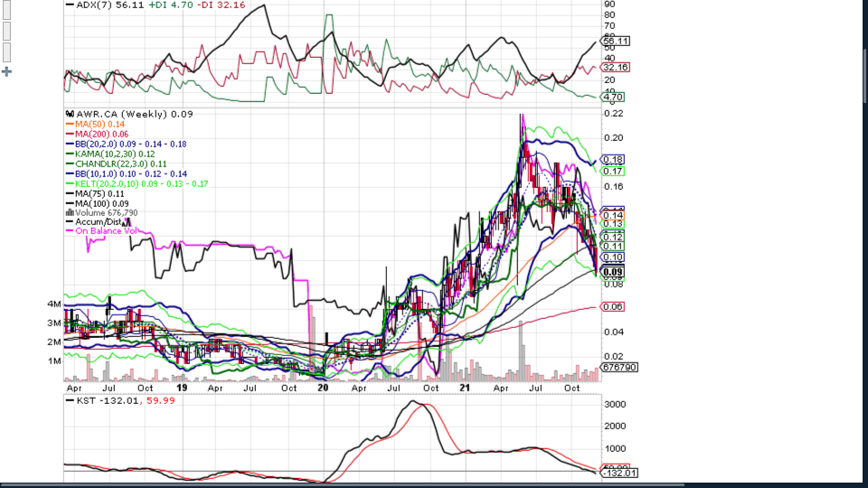
Task: Click the bold 0.09 last price tag
Action: (x=613, y=272)
